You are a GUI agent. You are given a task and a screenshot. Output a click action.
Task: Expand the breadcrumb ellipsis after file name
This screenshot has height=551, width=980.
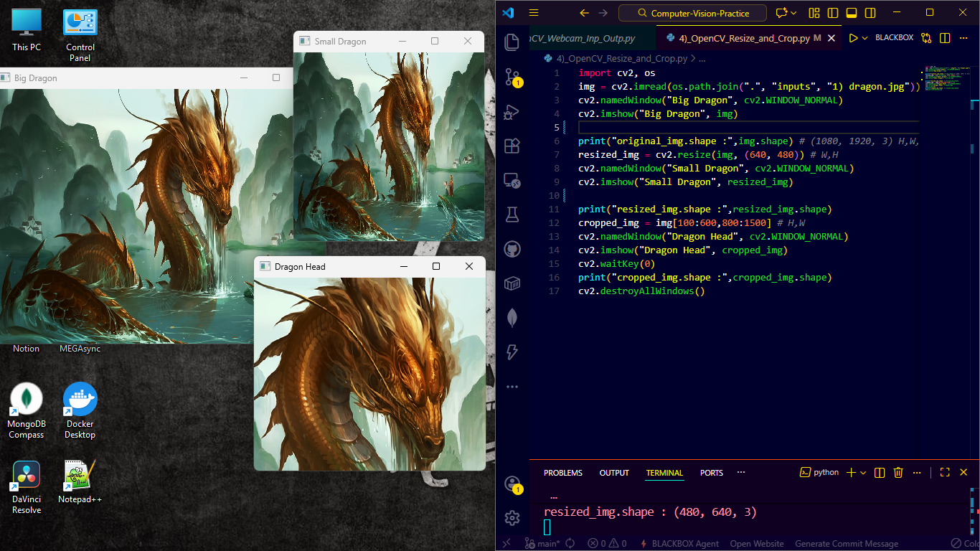click(702, 59)
